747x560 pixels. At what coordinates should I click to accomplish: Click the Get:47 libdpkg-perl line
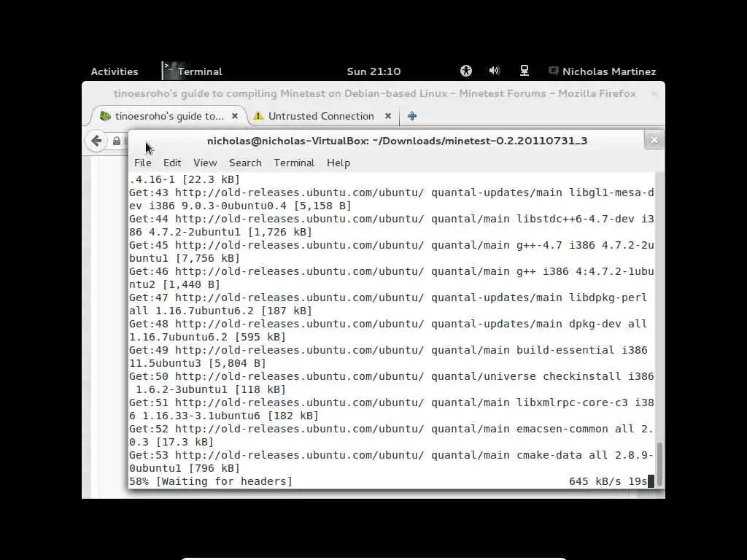click(388, 304)
